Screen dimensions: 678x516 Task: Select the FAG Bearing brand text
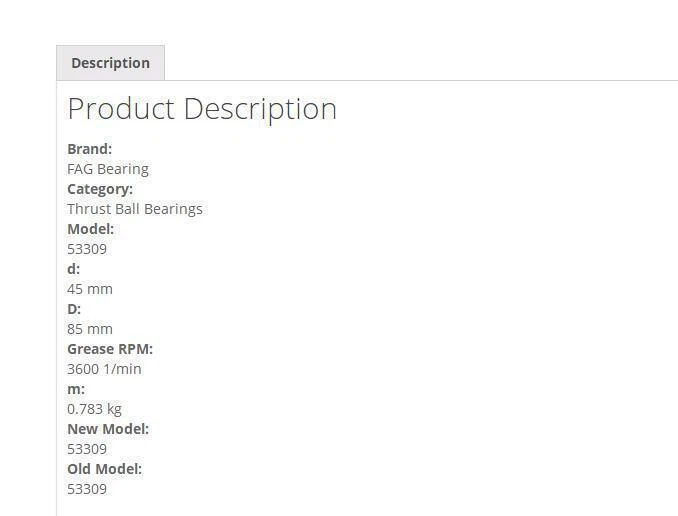[x=108, y=169]
